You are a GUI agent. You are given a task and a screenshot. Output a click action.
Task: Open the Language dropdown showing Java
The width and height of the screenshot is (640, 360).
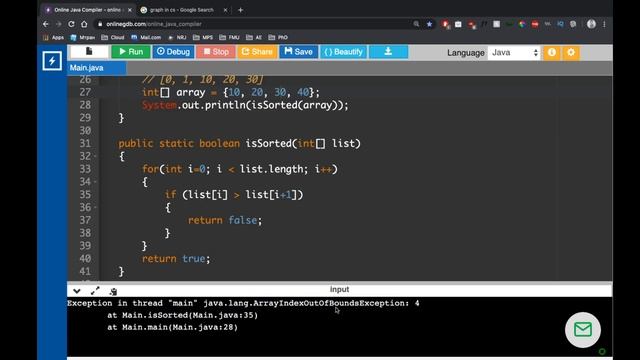tap(514, 53)
